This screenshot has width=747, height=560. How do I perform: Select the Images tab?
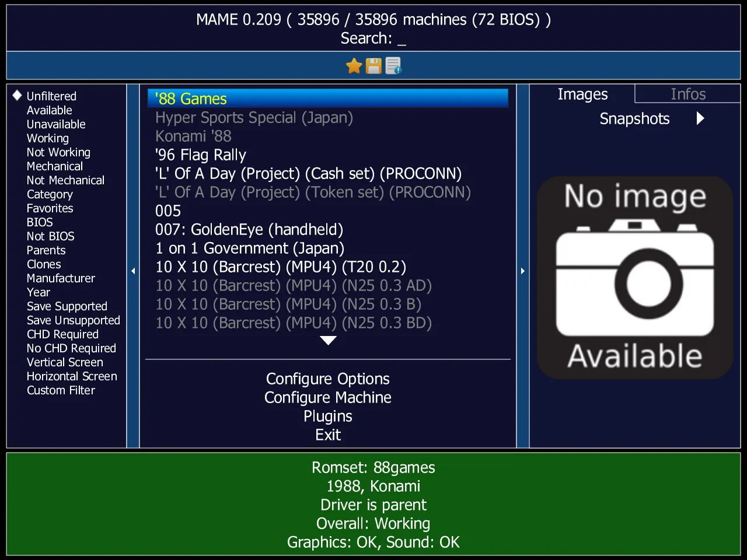tap(582, 93)
